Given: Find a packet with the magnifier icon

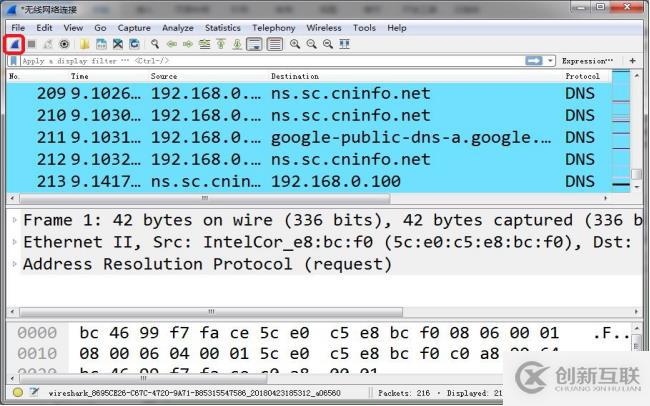Looking at the screenshot, I should click(155, 44).
